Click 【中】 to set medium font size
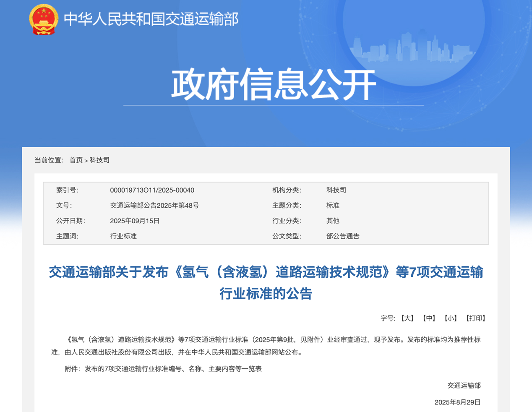This screenshot has height=412, width=532. click(x=429, y=318)
